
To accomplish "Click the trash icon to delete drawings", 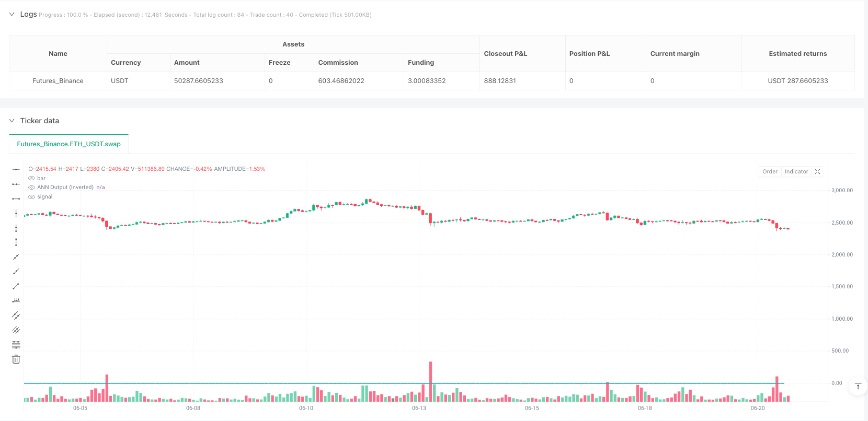I will pyautogui.click(x=16, y=359).
